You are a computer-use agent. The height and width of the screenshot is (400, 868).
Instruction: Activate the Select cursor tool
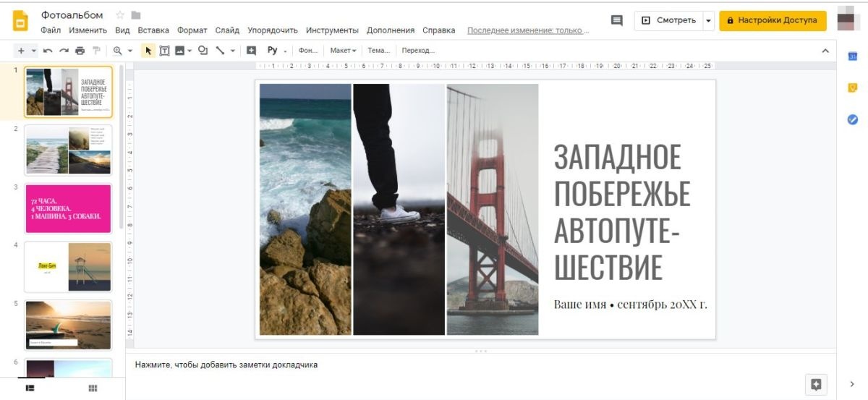point(148,51)
